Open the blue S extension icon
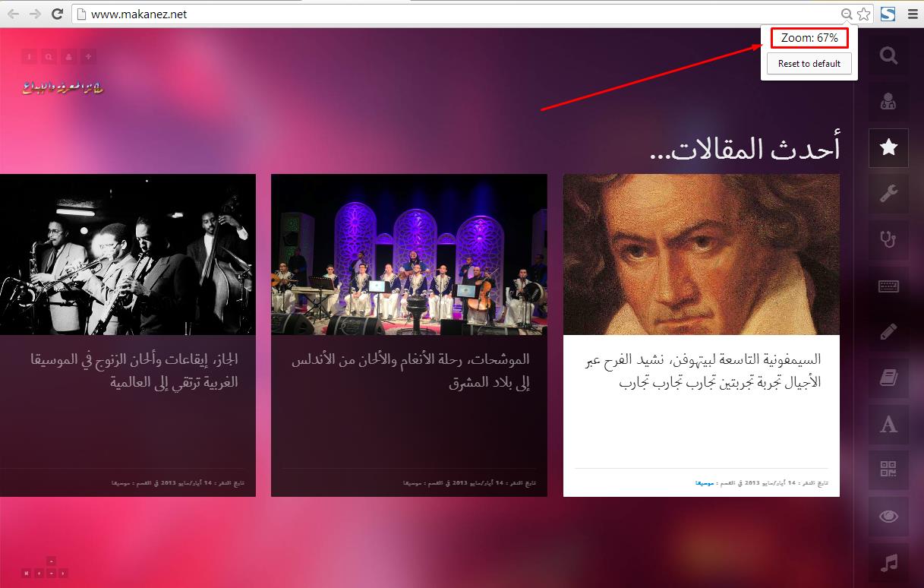The width and height of the screenshot is (924, 588). pyautogui.click(x=888, y=14)
